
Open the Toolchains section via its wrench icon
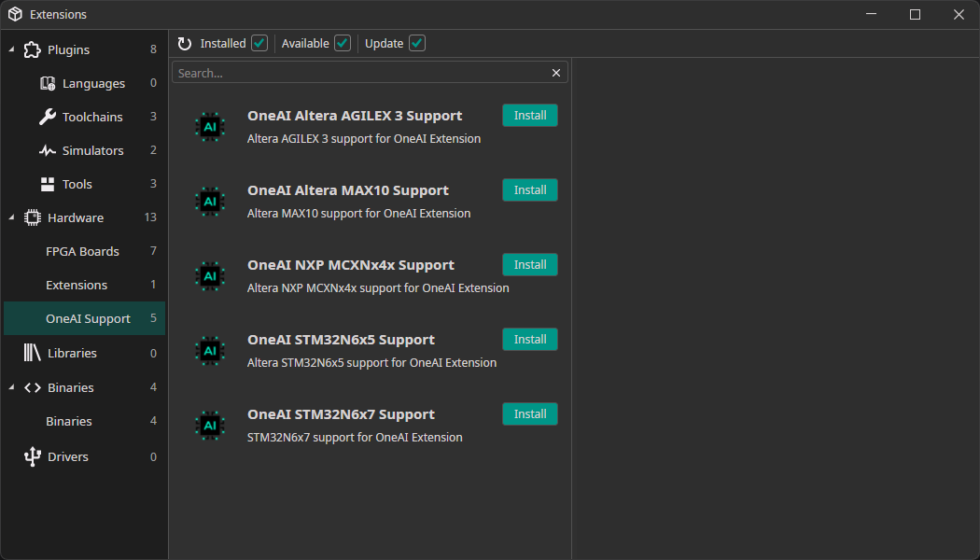tap(47, 116)
